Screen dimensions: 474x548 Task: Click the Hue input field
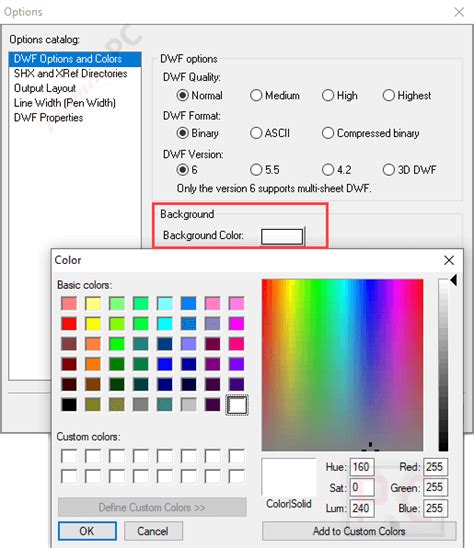[x=362, y=467]
